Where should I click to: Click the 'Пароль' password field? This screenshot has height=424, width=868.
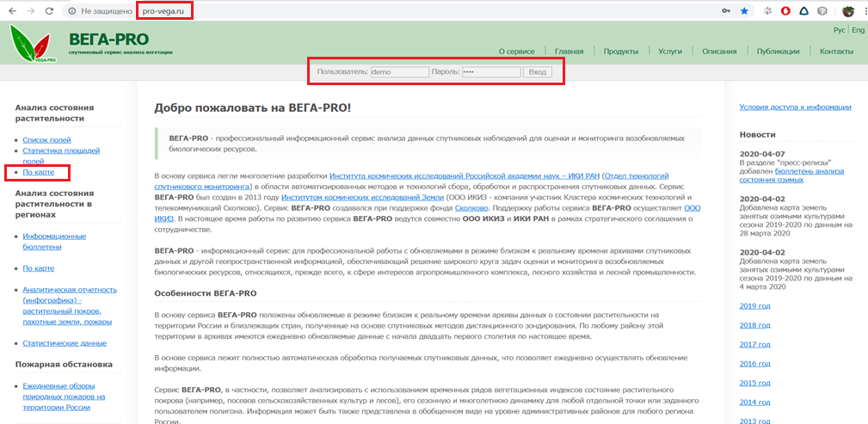coord(491,71)
